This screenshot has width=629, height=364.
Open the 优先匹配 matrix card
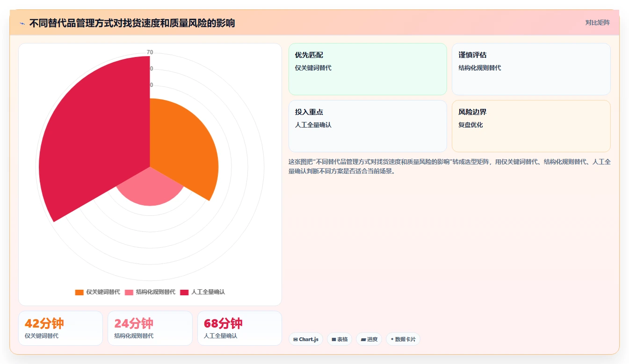pyautogui.click(x=368, y=69)
